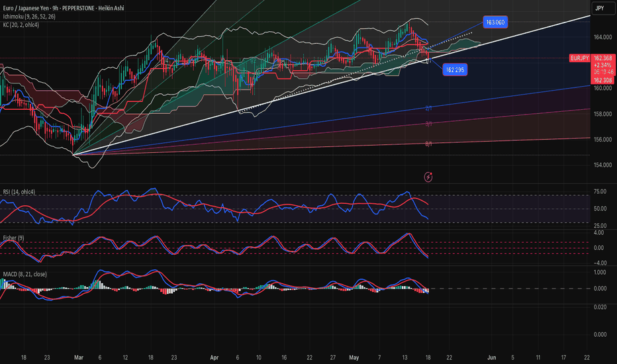Click the 162.296 price target label
The height and width of the screenshot is (364, 617).
click(455, 69)
